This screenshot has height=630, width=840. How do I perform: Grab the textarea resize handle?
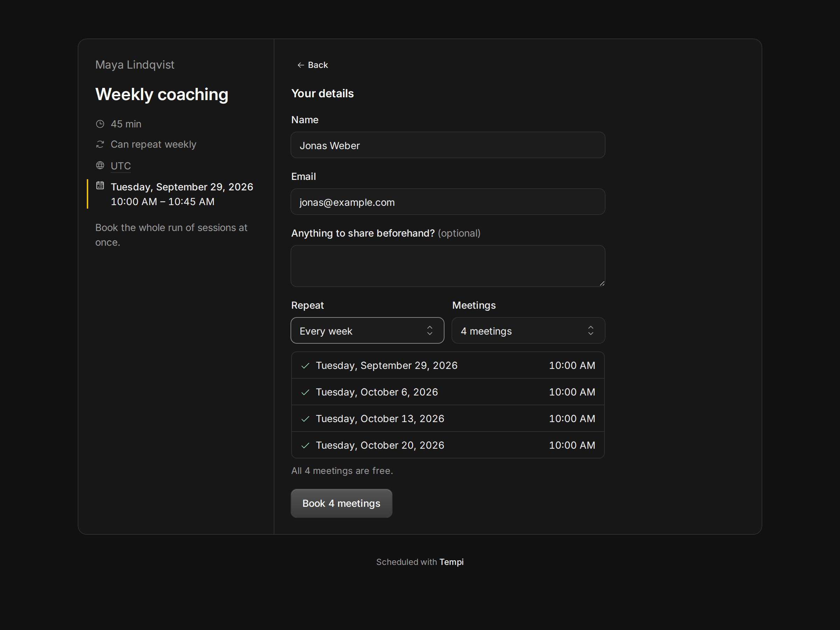coord(602,283)
